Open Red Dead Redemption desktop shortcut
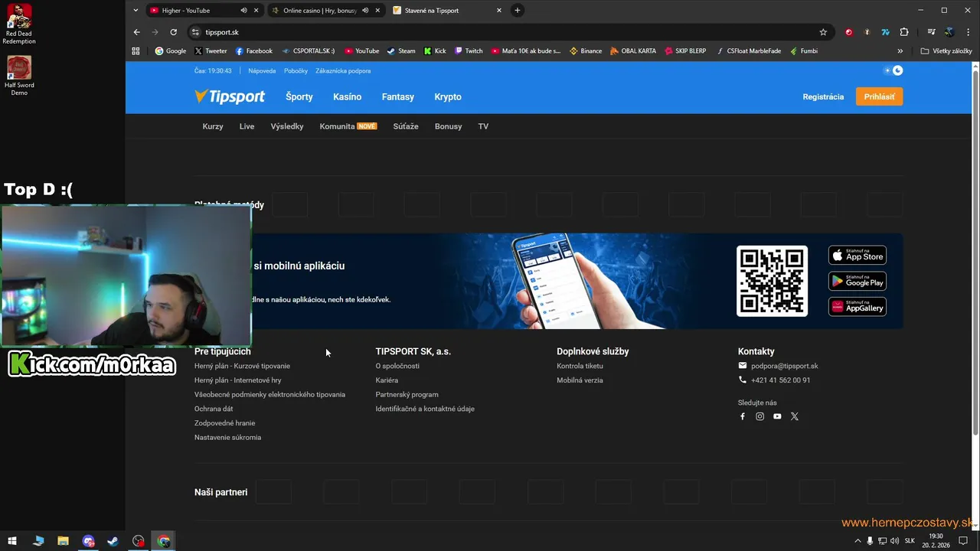Image resolution: width=980 pixels, height=551 pixels. 19,24
